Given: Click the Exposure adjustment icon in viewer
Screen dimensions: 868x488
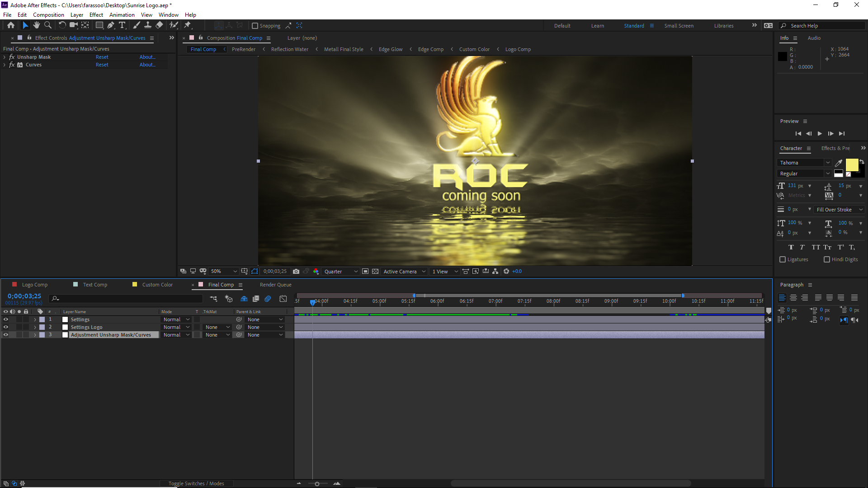Looking at the screenshot, I should (507, 271).
